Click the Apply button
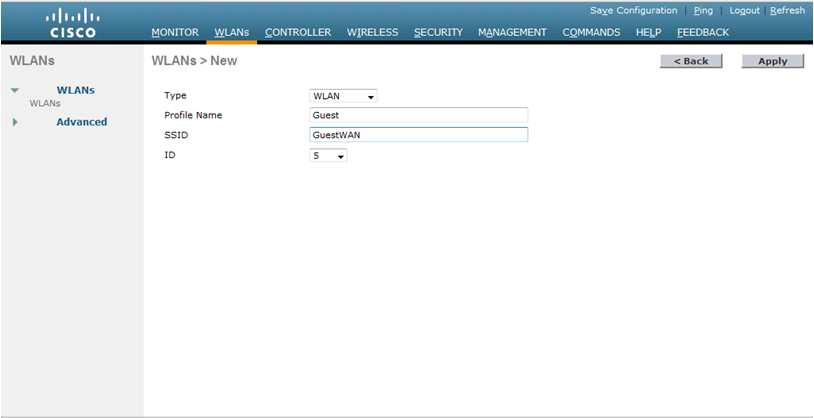This screenshot has width=814, height=418. pyautogui.click(x=773, y=61)
